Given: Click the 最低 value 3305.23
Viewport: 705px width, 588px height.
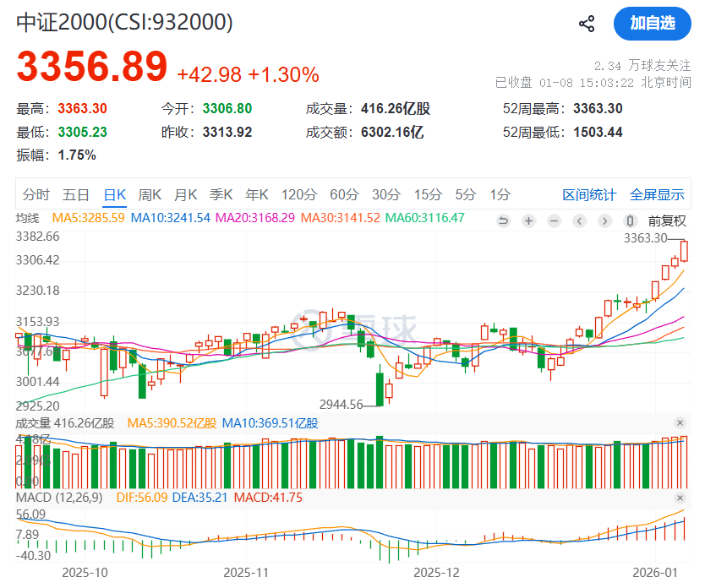Looking at the screenshot, I should tap(82, 132).
